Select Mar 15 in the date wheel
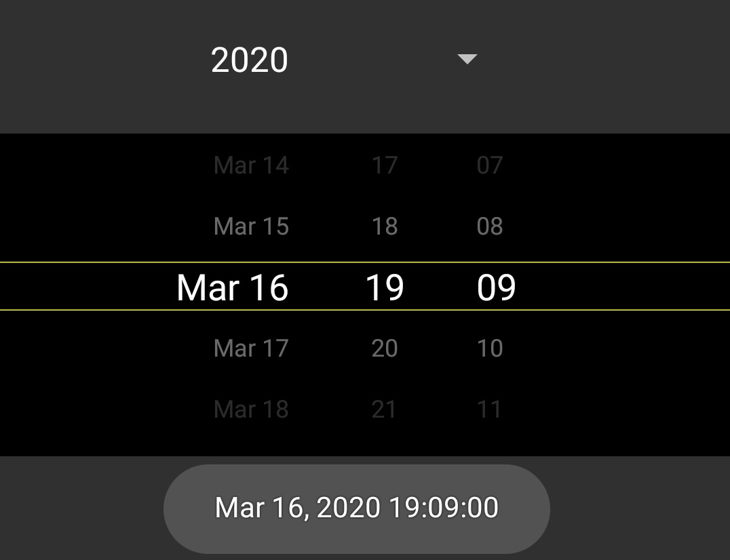The width and height of the screenshot is (730, 560). point(251,226)
